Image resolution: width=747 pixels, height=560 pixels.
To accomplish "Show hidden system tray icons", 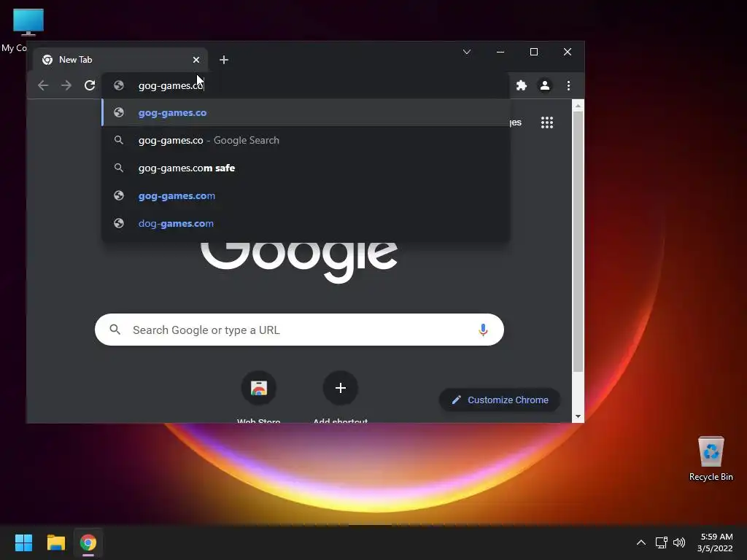I will pos(641,542).
